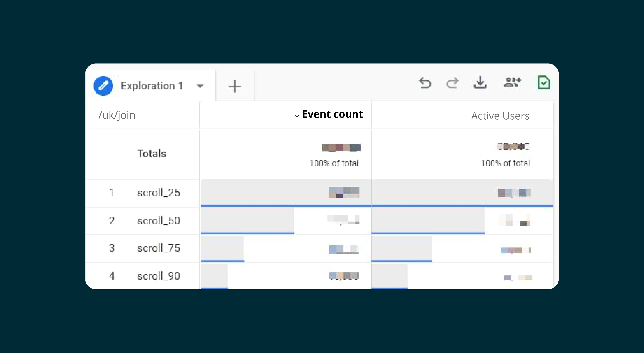This screenshot has width=644, height=353.
Task: Click the sort arrow beside Event count
Action: tap(297, 115)
